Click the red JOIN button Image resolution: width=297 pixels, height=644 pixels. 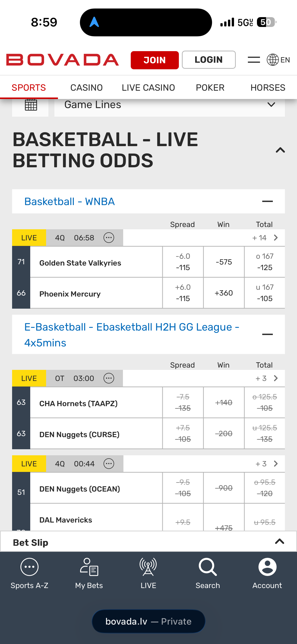(x=155, y=60)
